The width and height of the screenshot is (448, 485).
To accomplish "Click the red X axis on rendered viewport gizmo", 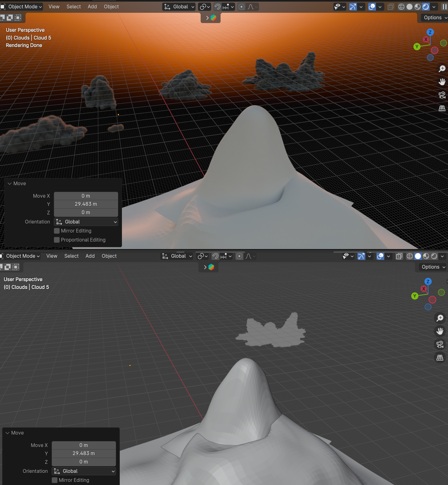I will point(426,40).
